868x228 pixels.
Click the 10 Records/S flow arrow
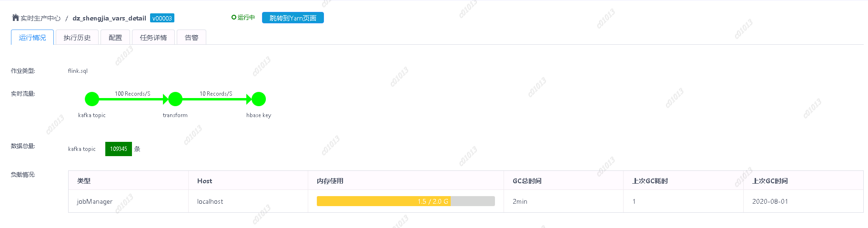(x=217, y=99)
